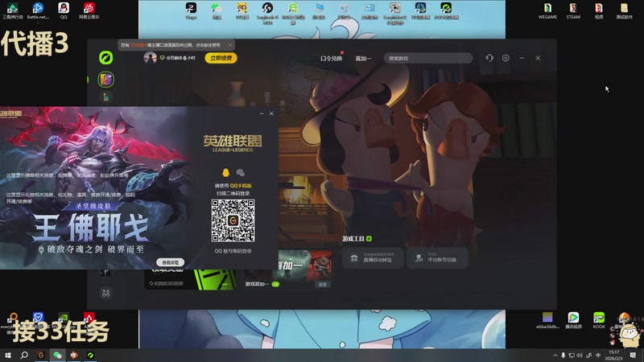The image size is (644, 362).
Task: Open the 平台账号切换 tool card
Action: (437, 257)
